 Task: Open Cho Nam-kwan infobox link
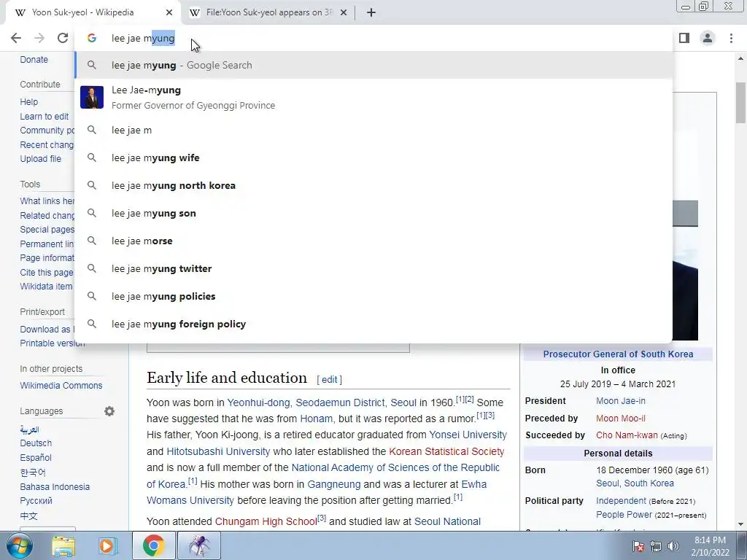pyautogui.click(x=627, y=435)
